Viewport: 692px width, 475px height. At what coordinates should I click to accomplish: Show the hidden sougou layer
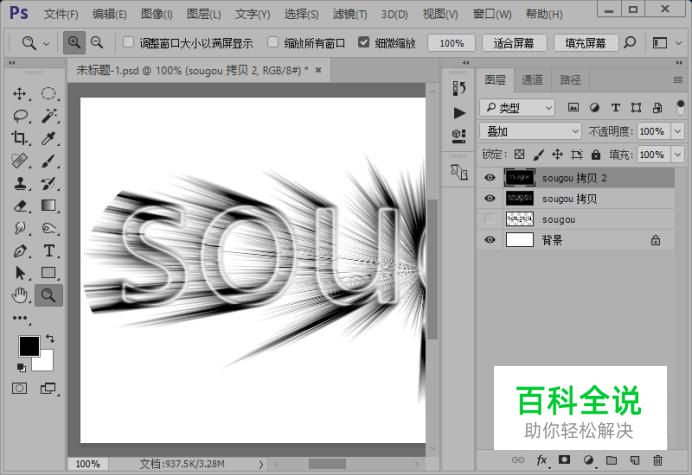tap(489, 219)
